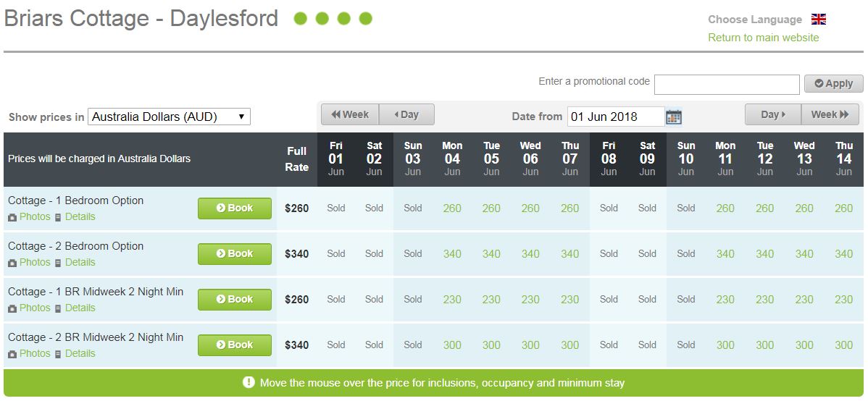Open Photos for Cottage - 1 Bedroom Option
Screen dimensions: 868x401
[35, 217]
